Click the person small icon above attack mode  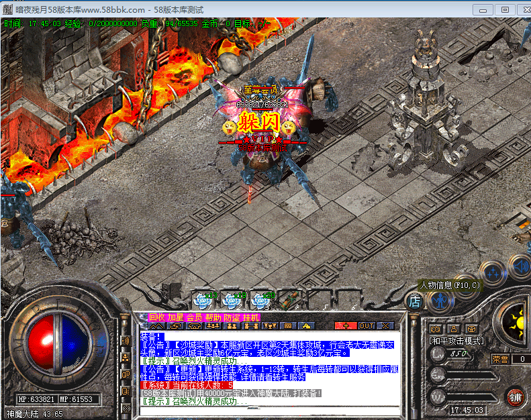454,329
